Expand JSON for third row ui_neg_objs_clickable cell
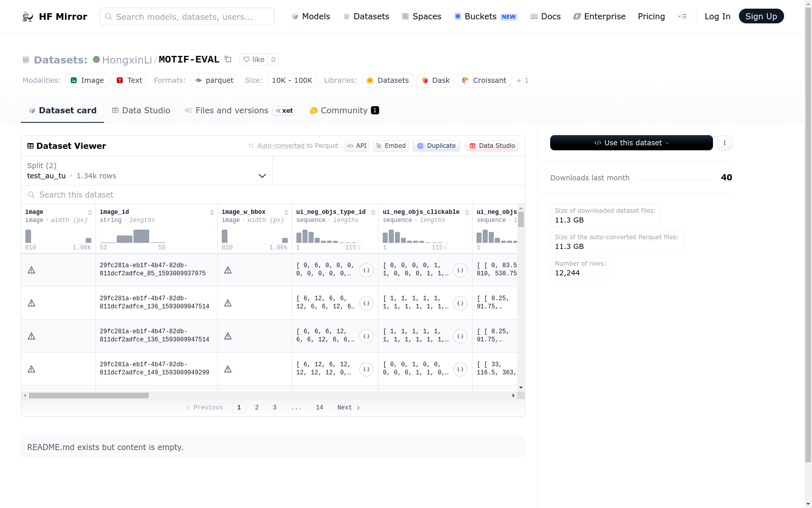 (x=460, y=336)
